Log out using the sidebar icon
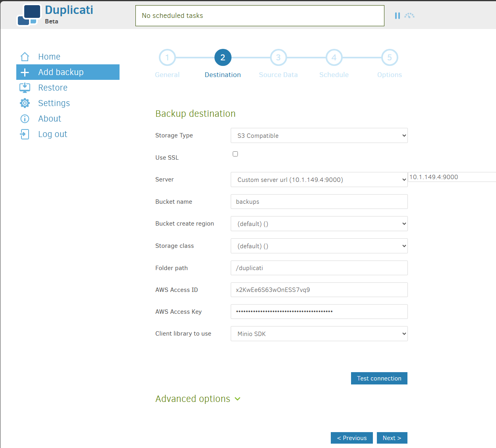The width and height of the screenshot is (496, 448). (24, 134)
